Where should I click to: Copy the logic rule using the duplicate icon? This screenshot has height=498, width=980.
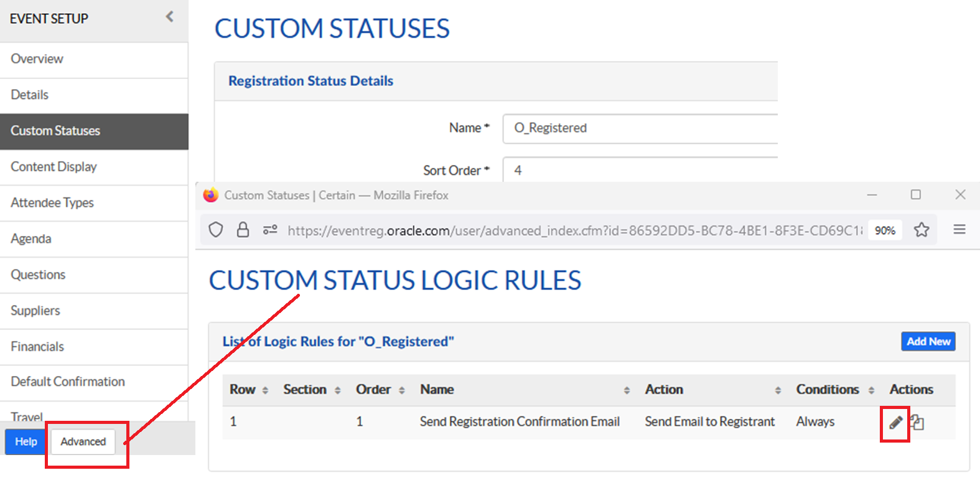[x=917, y=423]
